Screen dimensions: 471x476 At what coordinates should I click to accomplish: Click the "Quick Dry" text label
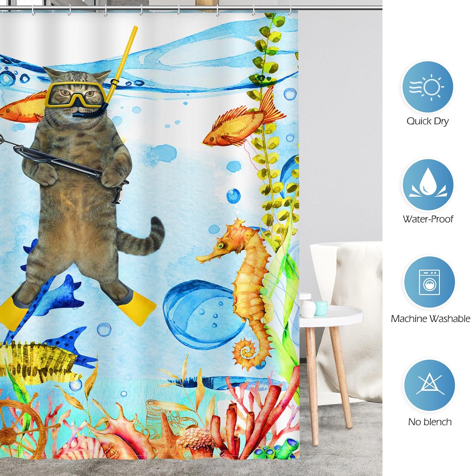[x=427, y=121]
